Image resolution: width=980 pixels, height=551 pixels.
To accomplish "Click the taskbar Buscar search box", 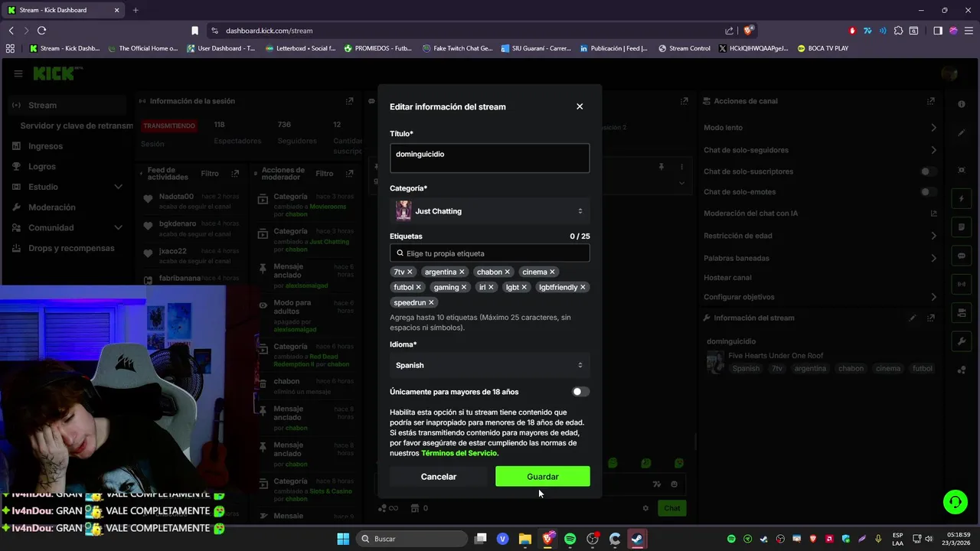I will click(410, 539).
